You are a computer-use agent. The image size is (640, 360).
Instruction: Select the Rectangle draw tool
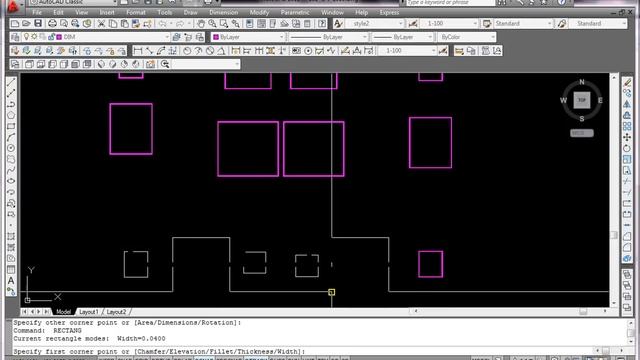(11, 127)
